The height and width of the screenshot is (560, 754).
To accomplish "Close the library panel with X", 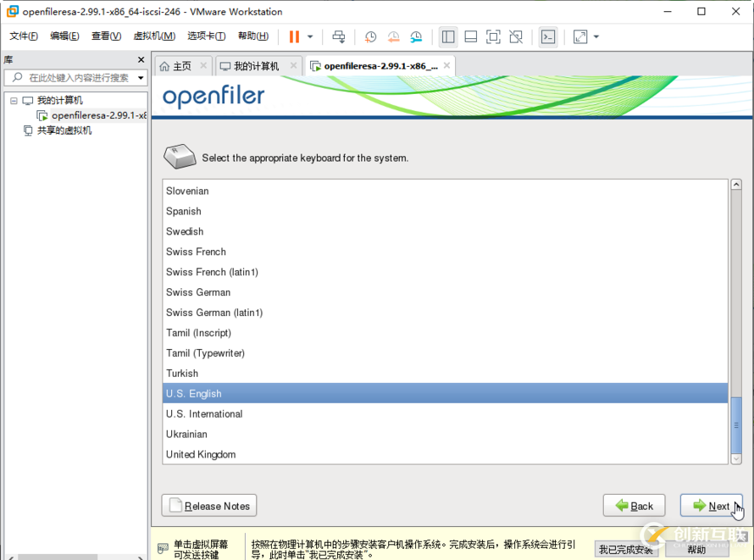I will click(141, 59).
